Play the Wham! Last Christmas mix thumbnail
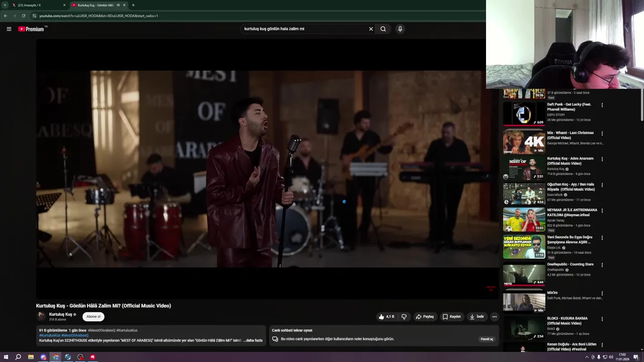This screenshot has width=644, height=362. pos(524,141)
